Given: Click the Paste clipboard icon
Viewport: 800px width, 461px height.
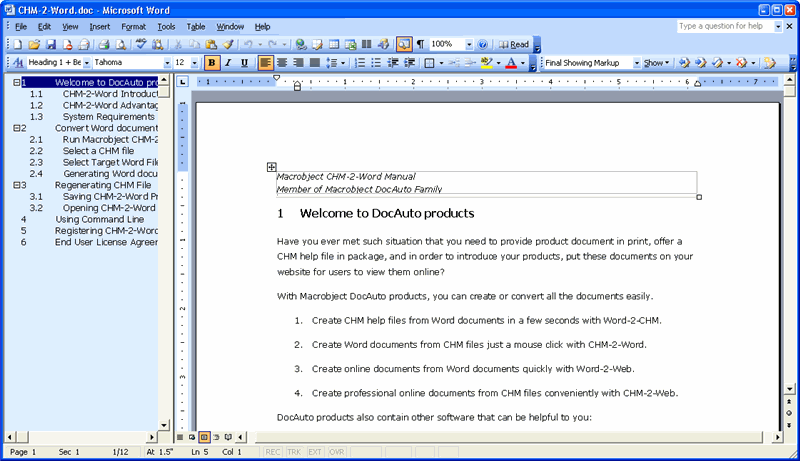Looking at the screenshot, I should [x=211, y=45].
